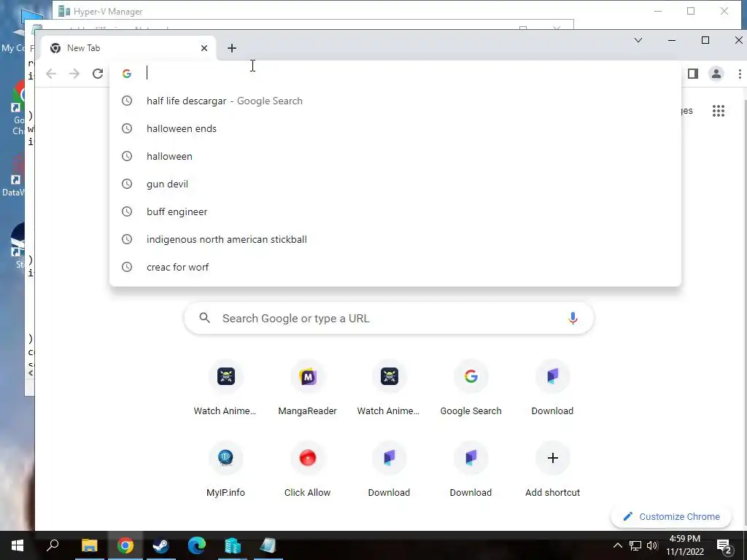Click the taskbar clock showing 4:59 PM
Image resolution: width=747 pixels, height=560 pixels.
pyautogui.click(x=684, y=545)
